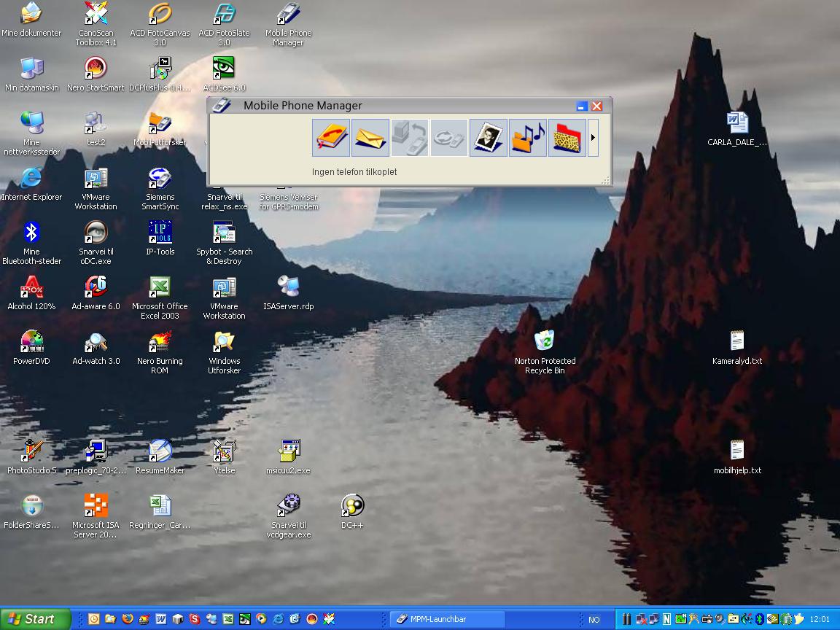Screen dimensions: 840x630
Task: Click the disabled phone file transfer icon
Action: (x=410, y=138)
